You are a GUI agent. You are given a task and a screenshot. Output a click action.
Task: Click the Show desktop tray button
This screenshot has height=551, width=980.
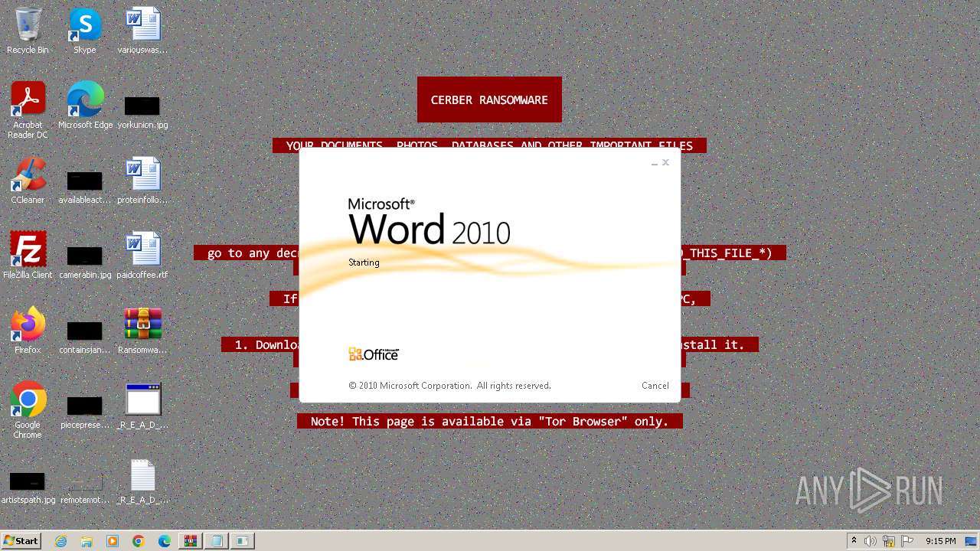click(x=972, y=541)
